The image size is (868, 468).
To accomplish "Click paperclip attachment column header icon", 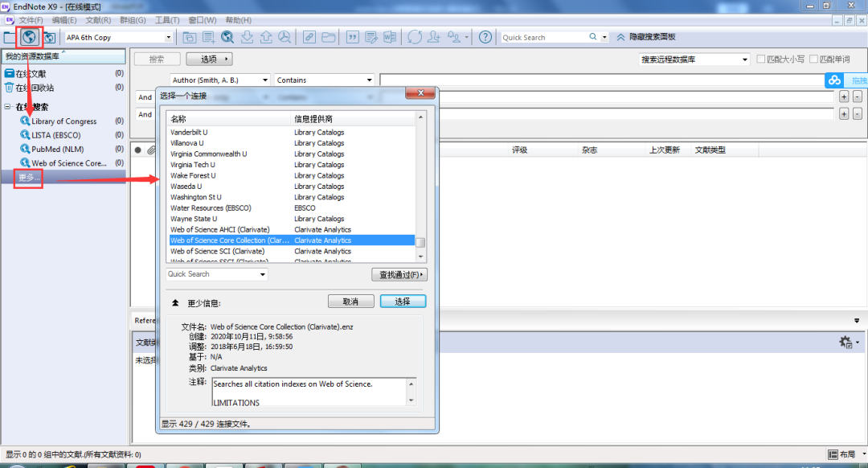I will coord(150,150).
